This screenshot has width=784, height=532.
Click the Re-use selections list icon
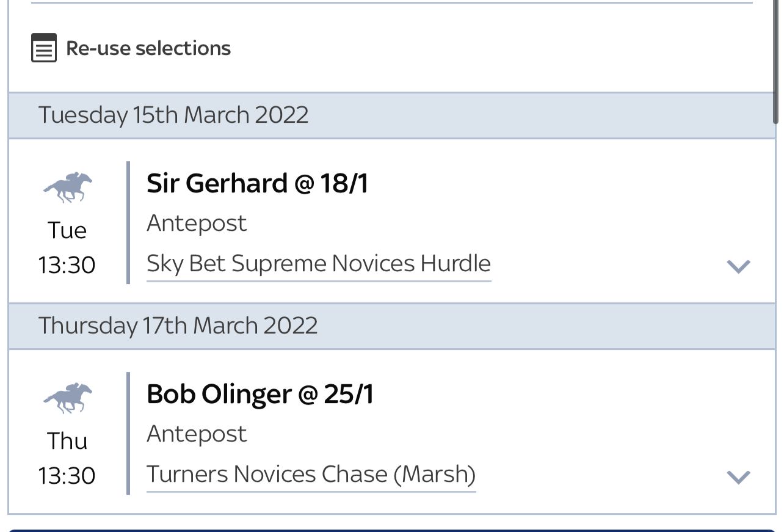click(44, 48)
